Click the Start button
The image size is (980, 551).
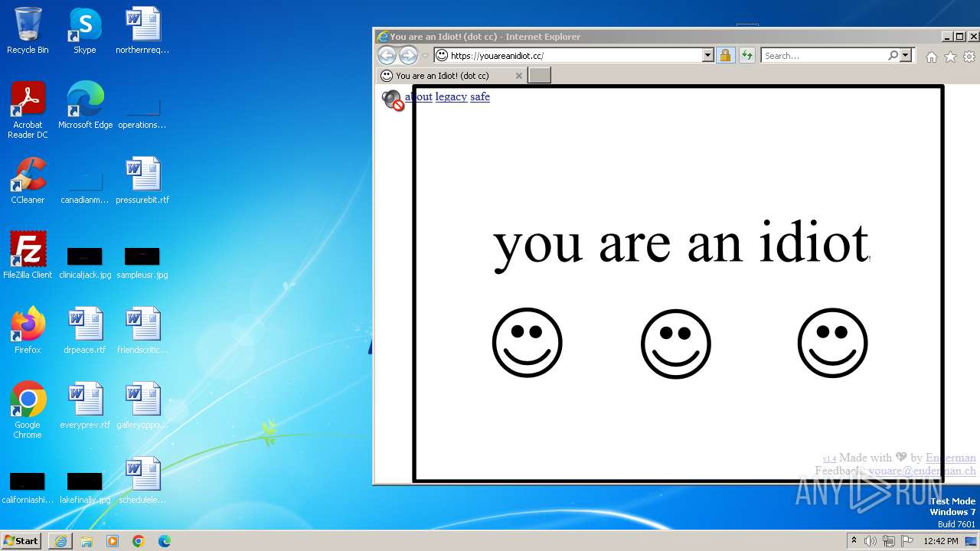(x=21, y=540)
